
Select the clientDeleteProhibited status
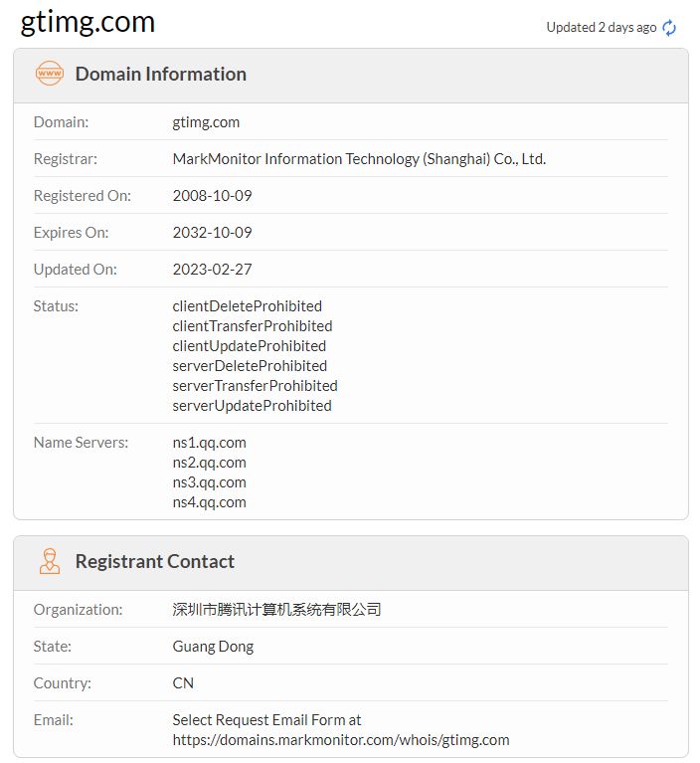pos(247,306)
